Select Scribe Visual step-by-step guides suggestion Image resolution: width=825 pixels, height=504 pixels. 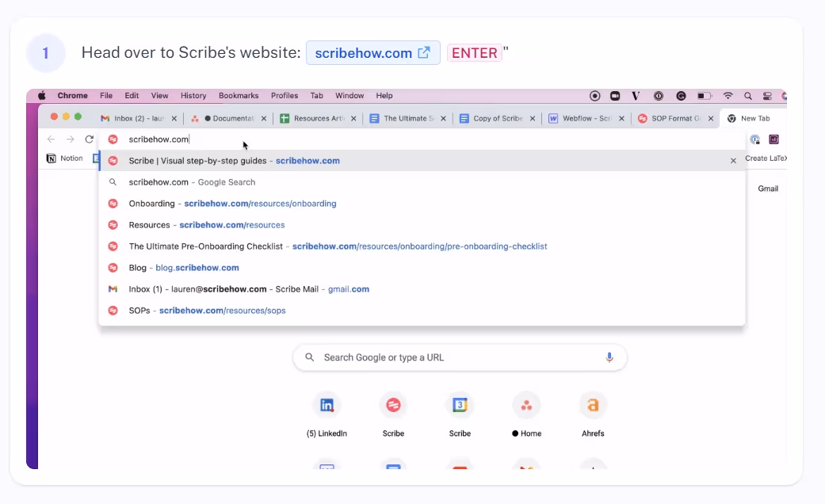(x=422, y=161)
